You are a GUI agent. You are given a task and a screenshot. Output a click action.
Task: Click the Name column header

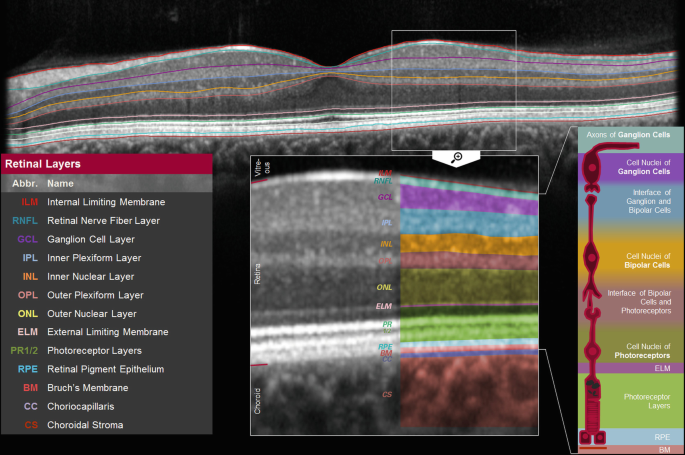click(62, 184)
